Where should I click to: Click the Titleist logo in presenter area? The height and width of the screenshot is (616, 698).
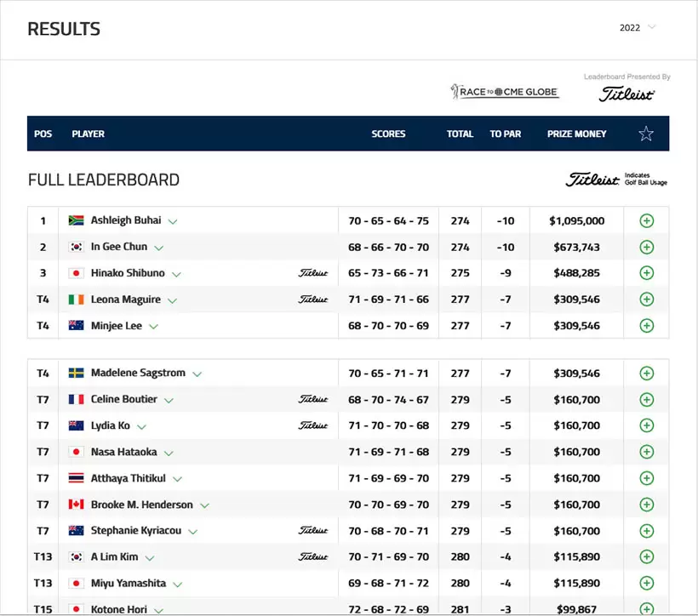click(626, 94)
